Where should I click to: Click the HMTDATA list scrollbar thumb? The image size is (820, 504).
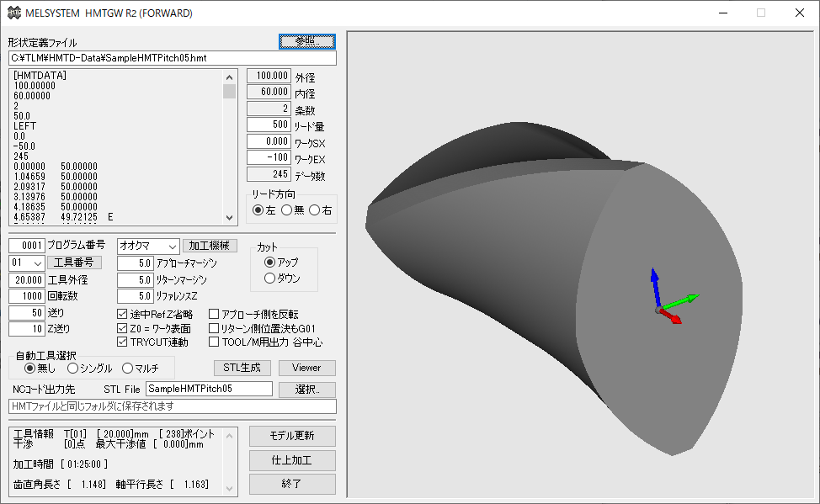coord(229,91)
